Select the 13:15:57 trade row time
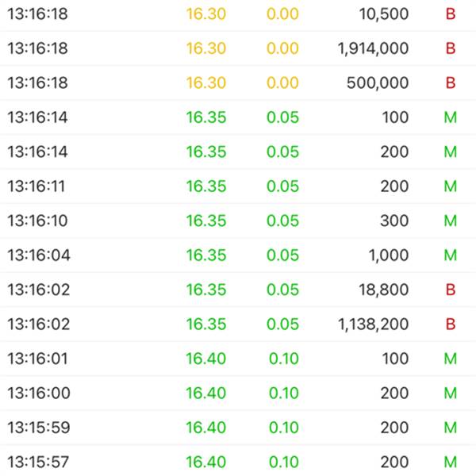 (x=37, y=462)
